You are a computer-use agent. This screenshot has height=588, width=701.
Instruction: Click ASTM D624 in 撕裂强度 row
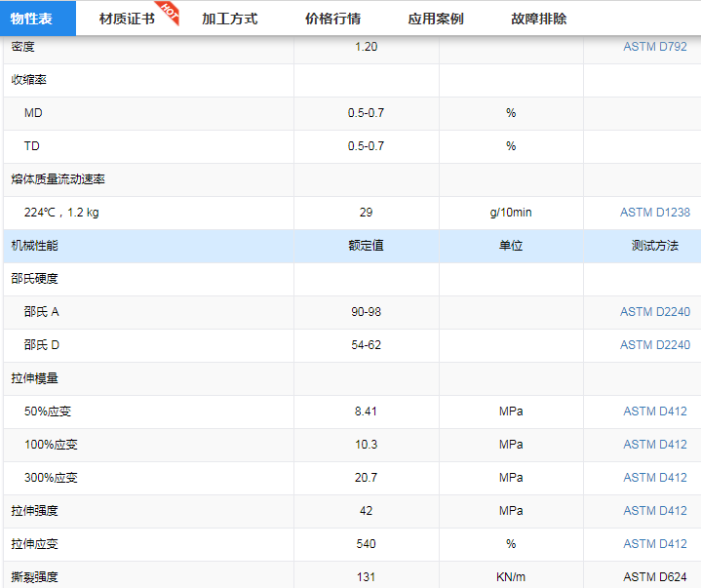pyautogui.click(x=654, y=577)
